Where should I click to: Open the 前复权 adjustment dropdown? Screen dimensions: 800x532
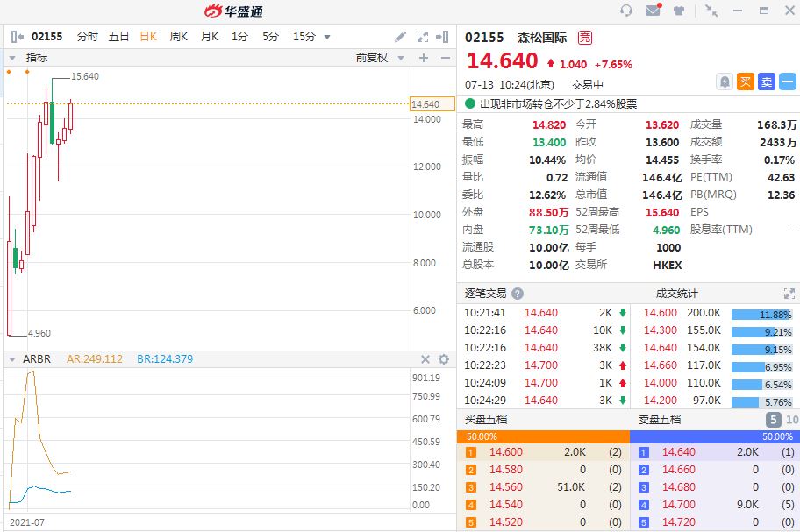click(x=380, y=58)
